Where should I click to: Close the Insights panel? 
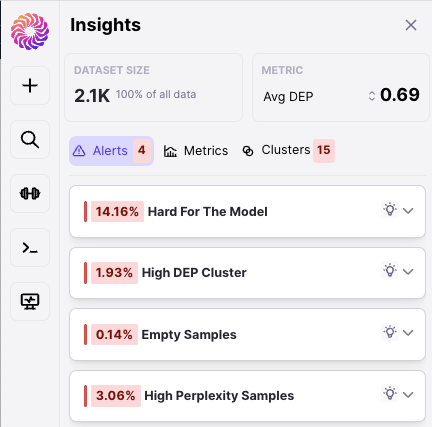point(411,25)
